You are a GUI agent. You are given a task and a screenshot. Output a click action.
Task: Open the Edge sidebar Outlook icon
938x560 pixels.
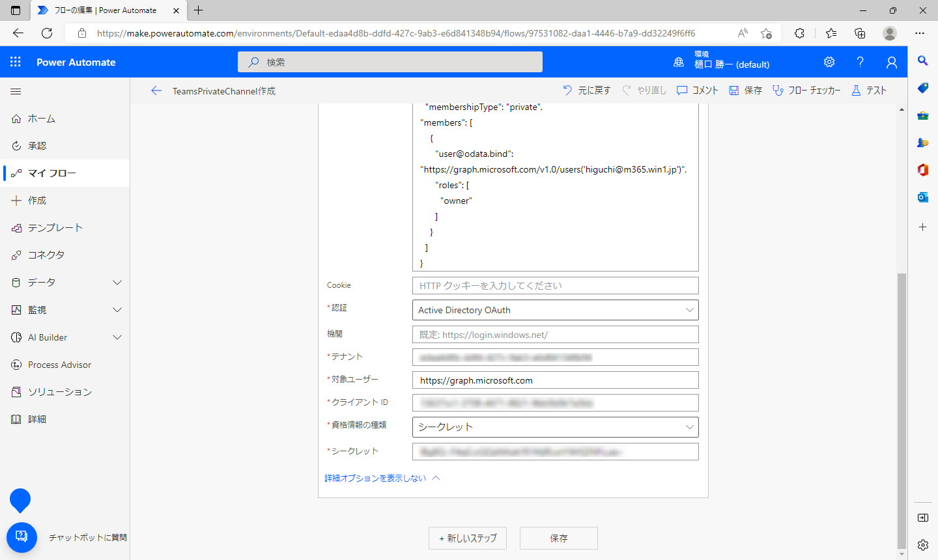pyautogui.click(x=923, y=197)
